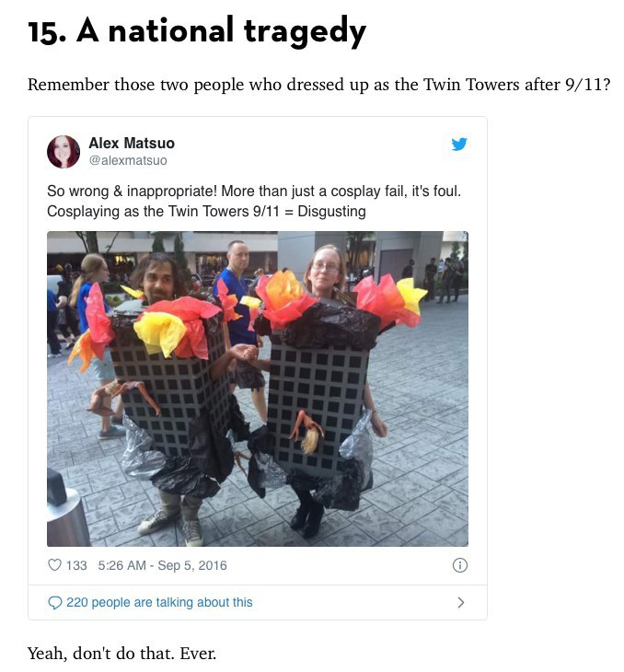The height and width of the screenshot is (672, 624).
Task: Click the "So wrong & inappropriate!" tweet line
Action: tap(254, 191)
